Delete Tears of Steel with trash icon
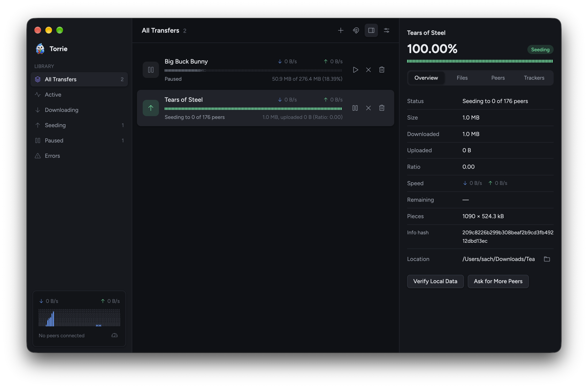This screenshot has height=388, width=588. point(382,108)
